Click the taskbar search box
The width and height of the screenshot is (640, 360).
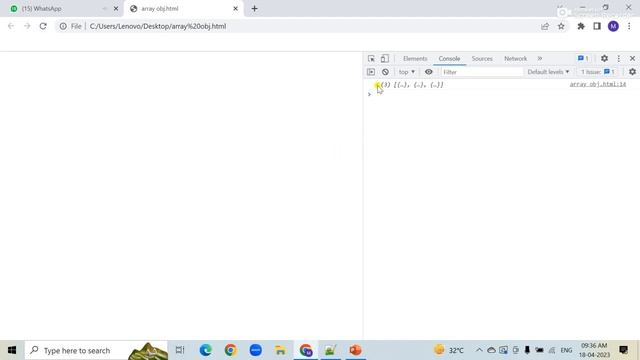point(96,350)
